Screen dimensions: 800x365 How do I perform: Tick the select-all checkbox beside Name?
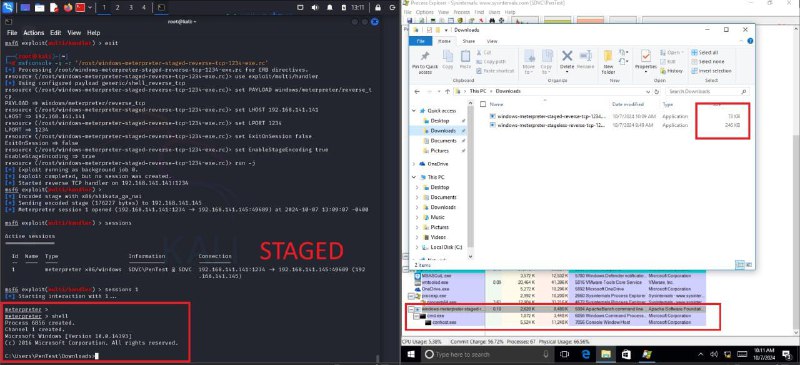pyautogui.click(x=483, y=104)
